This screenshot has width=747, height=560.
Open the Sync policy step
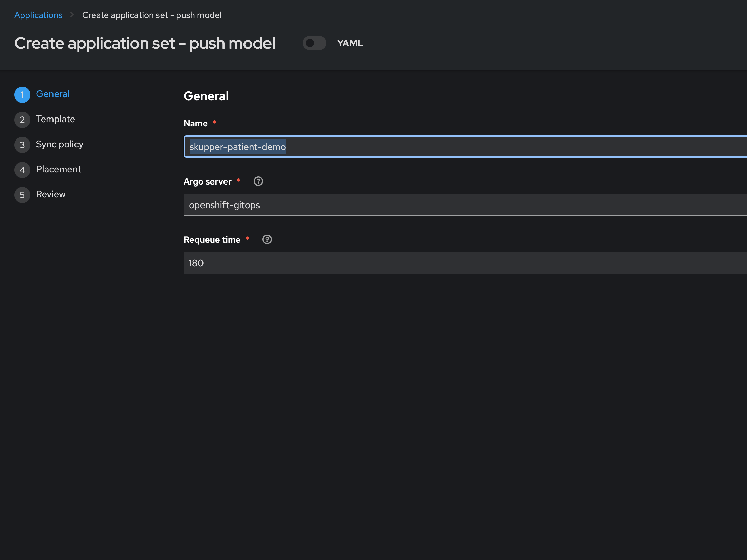click(60, 144)
